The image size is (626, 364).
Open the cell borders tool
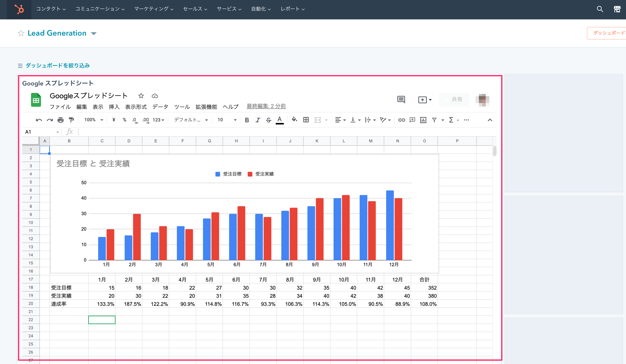[306, 120]
